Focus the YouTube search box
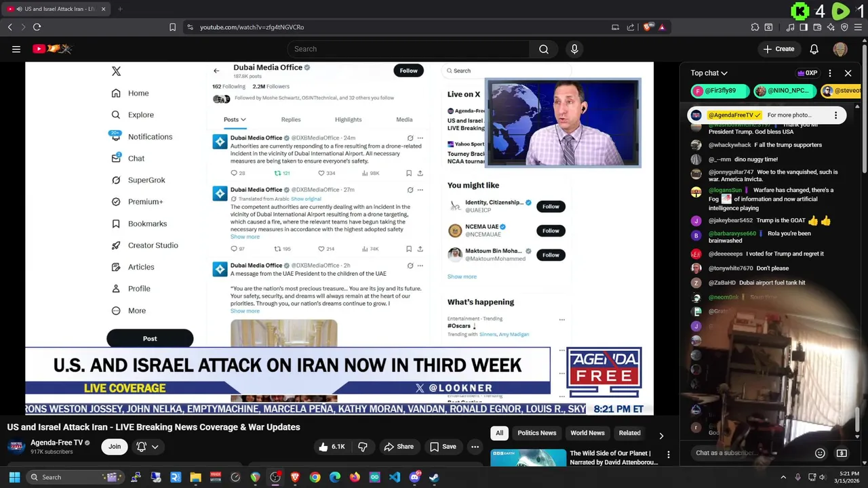 [408, 49]
